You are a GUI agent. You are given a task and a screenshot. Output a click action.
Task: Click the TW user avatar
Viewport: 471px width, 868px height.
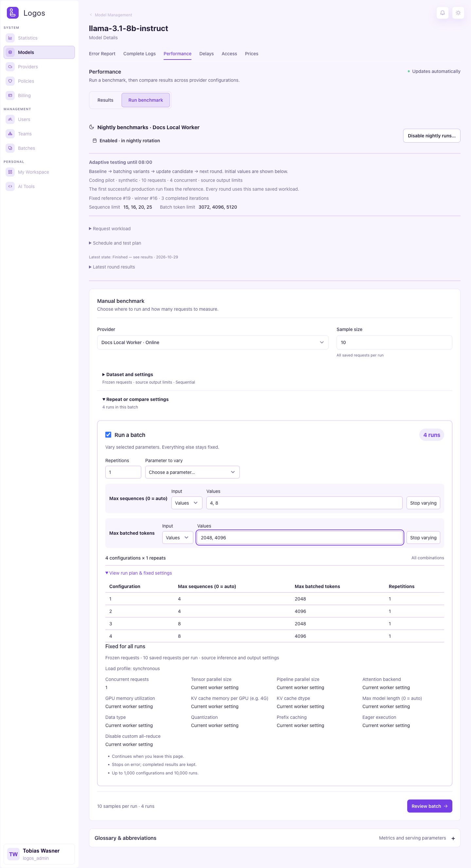[x=13, y=854]
